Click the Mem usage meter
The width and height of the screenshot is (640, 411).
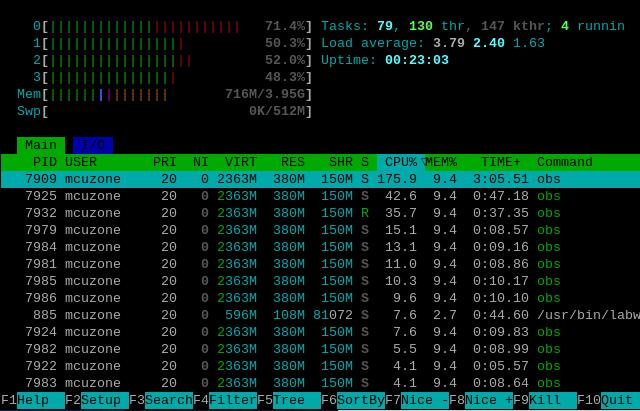click(x=164, y=94)
